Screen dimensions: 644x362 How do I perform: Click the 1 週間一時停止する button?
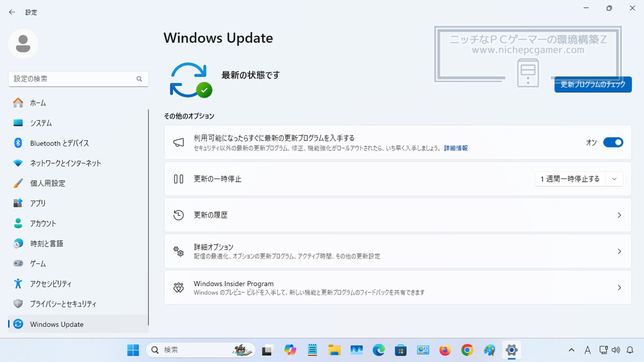(x=570, y=179)
